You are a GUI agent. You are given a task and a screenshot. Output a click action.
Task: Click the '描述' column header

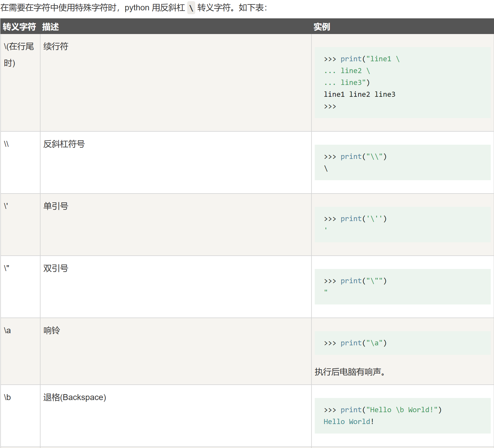pos(176,27)
